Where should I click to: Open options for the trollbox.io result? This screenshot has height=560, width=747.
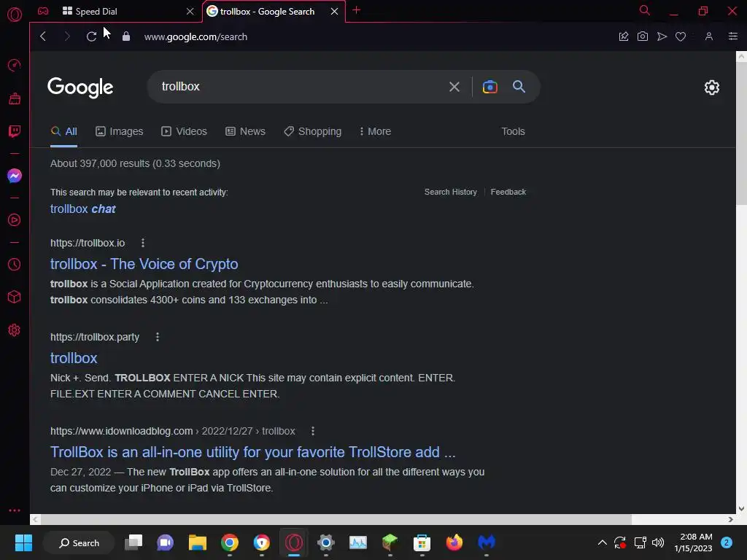click(x=142, y=243)
